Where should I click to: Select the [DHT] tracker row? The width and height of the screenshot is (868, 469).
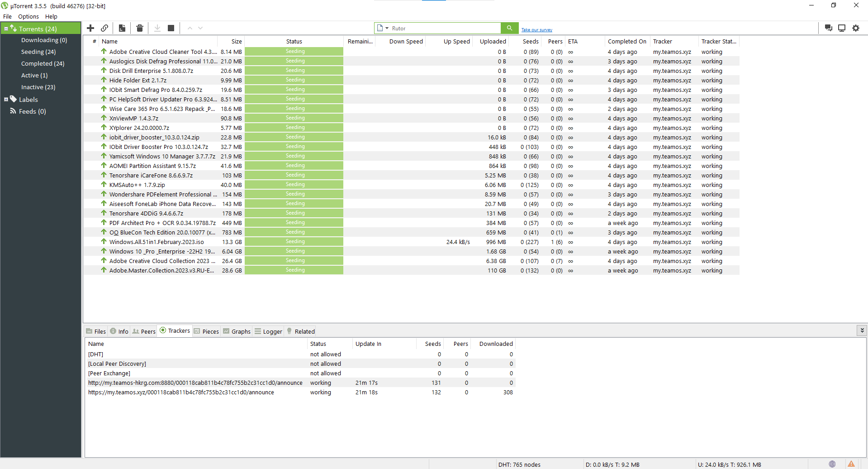(x=300, y=354)
